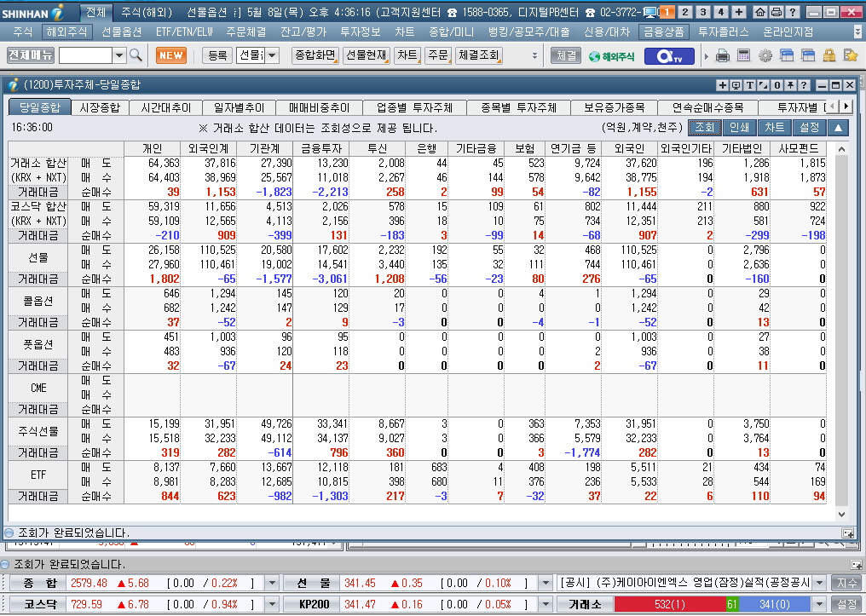
Task: Open the 전체메뉴 dropdown arrow
Action: click(x=119, y=55)
